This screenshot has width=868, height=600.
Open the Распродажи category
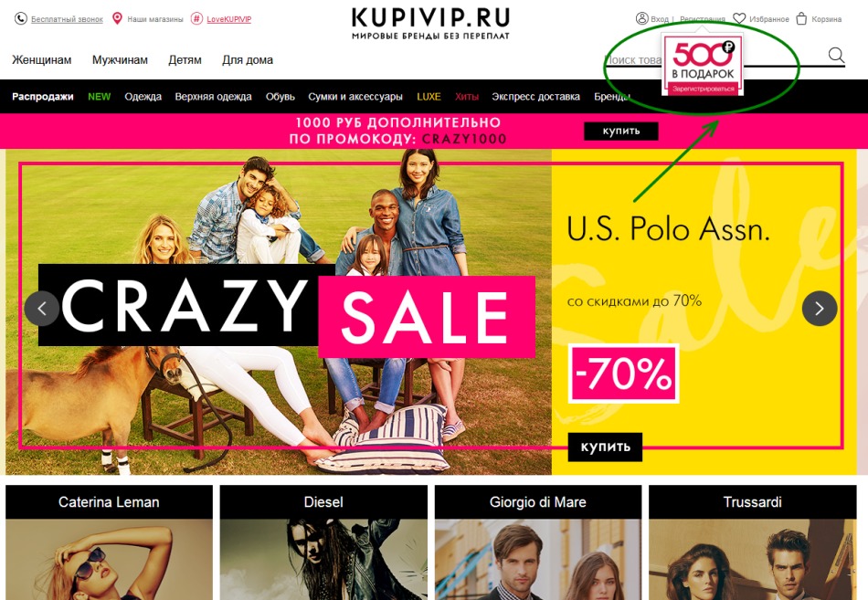click(x=43, y=96)
